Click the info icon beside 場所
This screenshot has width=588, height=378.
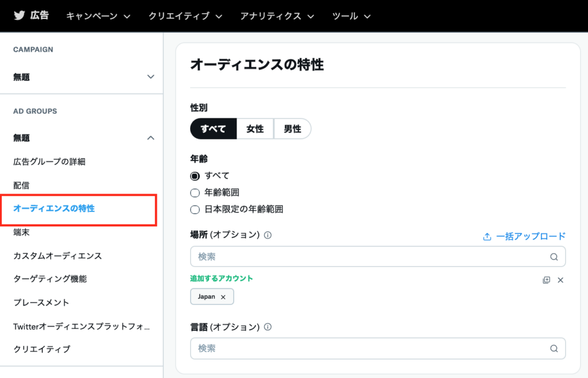pyautogui.click(x=268, y=235)
